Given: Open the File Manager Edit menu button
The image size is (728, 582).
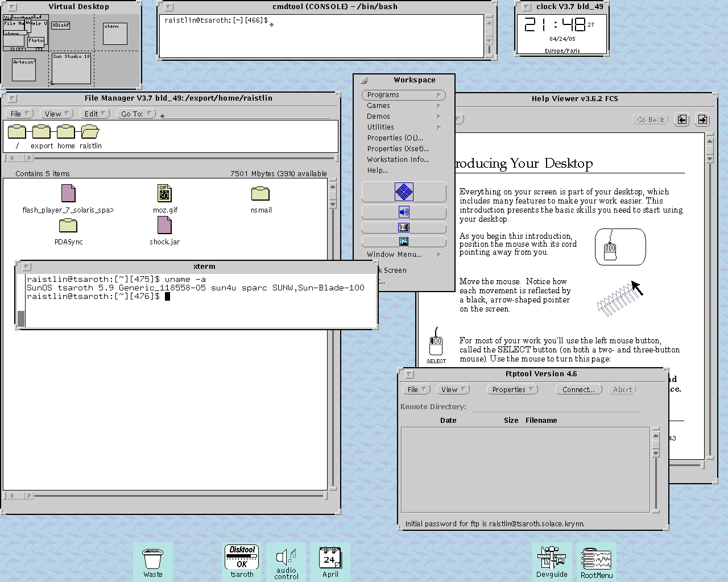Looking at the screenshot, I should [95, 114].
